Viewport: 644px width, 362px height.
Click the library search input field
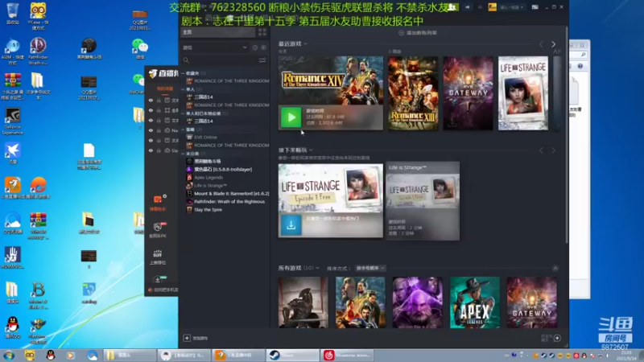[x=224, y=60]
